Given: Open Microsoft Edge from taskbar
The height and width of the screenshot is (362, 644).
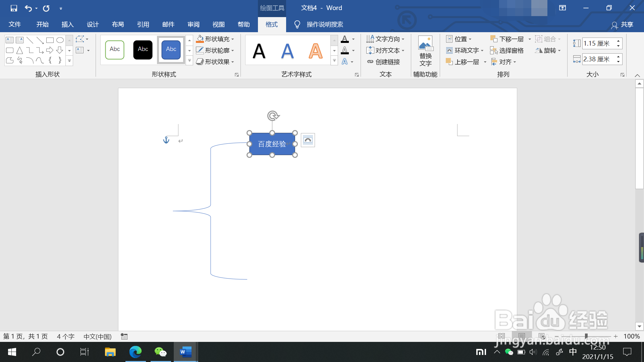Looking at the screenshot, I should coord(136,352).
